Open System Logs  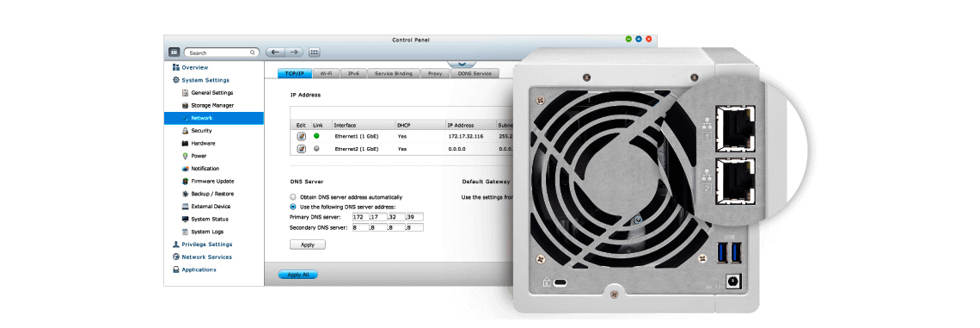[207, 232]
